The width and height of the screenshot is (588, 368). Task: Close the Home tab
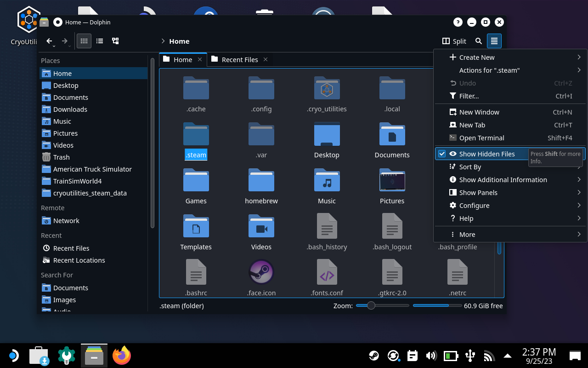pos(200,59)
